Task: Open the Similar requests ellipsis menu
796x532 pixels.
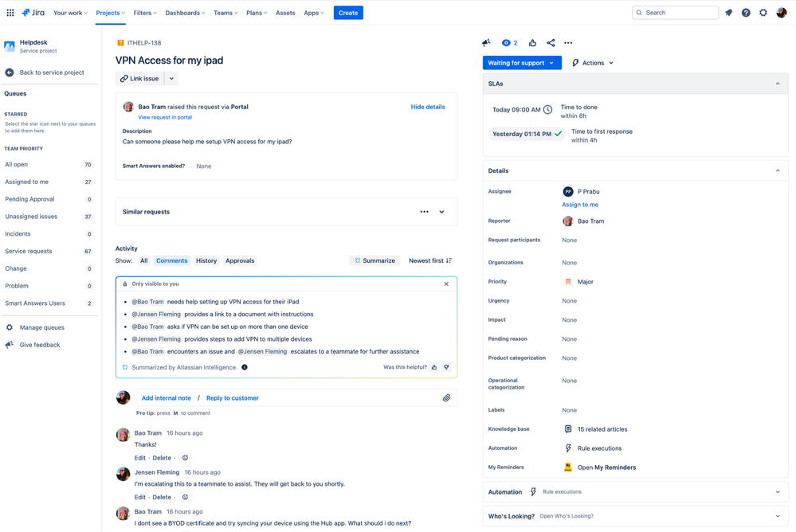Action: click(x=425, y=212)
